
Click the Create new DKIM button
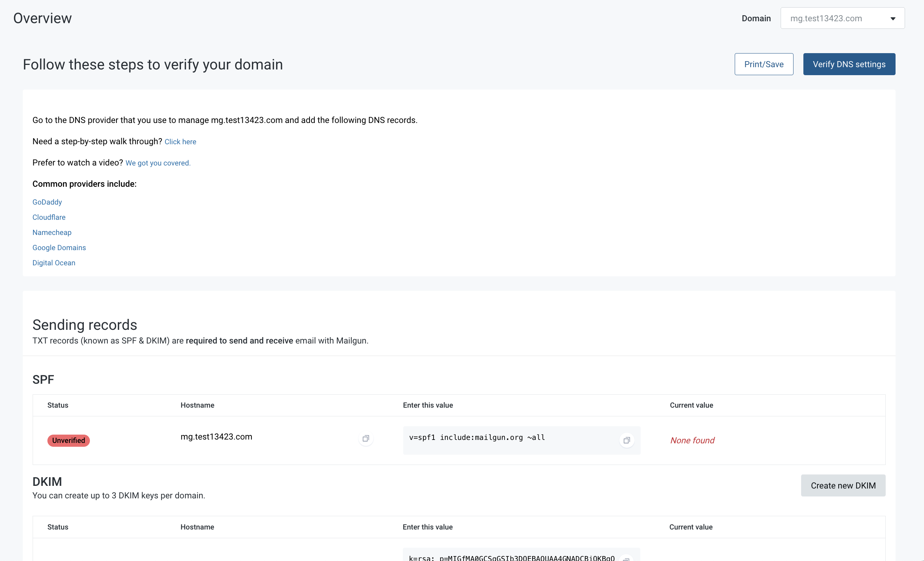click(843, 485)
